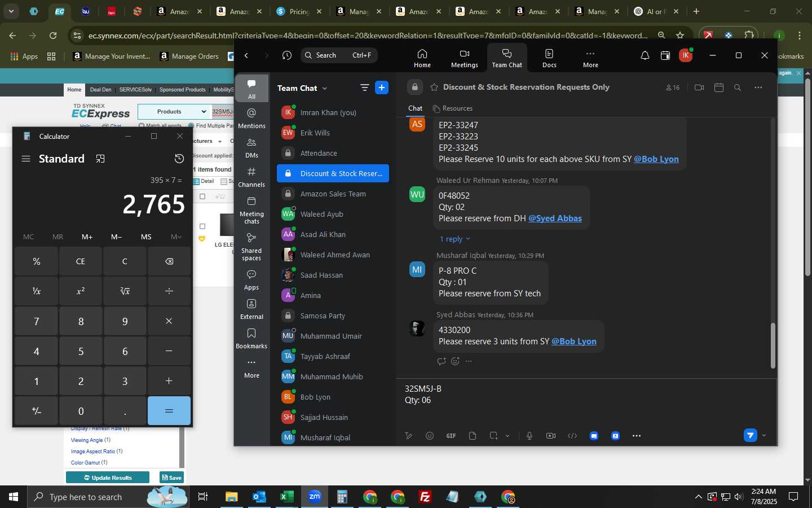This screenshot has width=812, height=508.
Task: Open the More menu in Zoom top bar
Action: click(590, 58)
